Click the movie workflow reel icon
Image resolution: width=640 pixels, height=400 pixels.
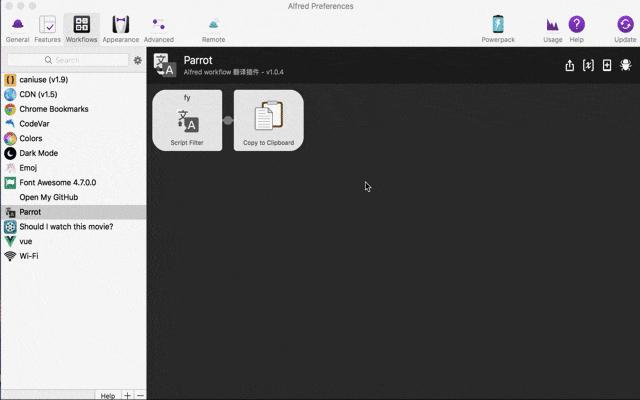(10, 227)
